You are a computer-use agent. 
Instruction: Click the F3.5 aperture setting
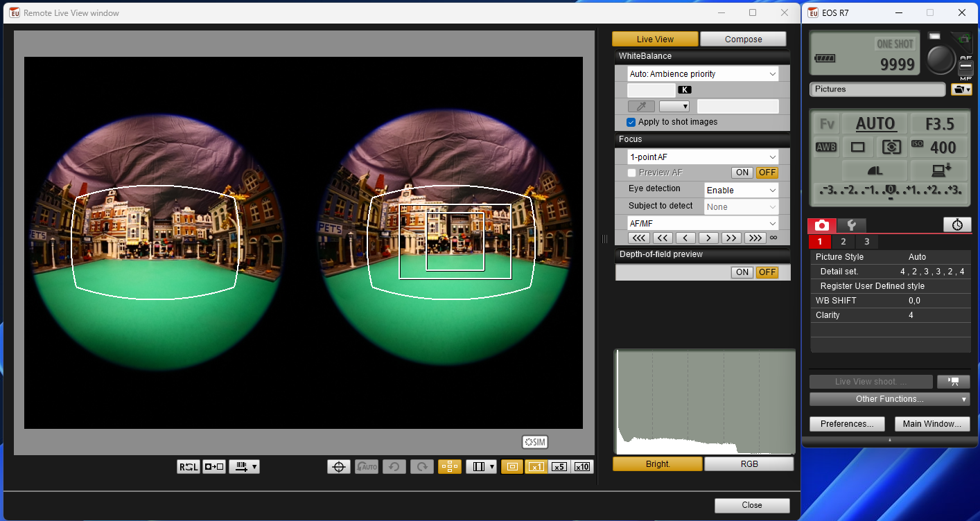[940, 125]
